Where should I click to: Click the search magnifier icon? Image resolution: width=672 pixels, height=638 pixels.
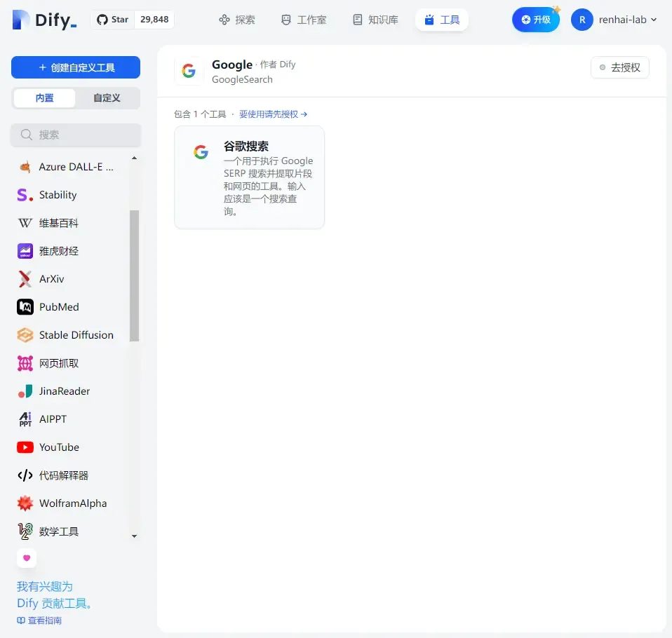point(27,135)
